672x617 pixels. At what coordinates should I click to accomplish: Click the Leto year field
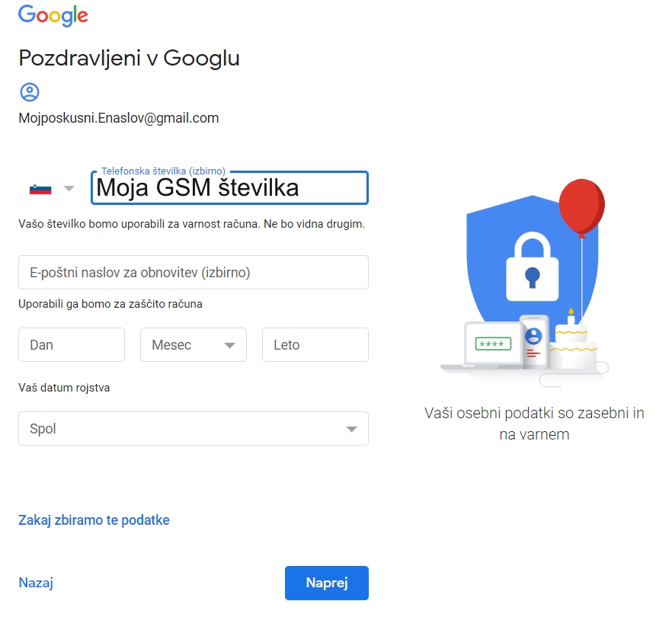pos(315,345)
